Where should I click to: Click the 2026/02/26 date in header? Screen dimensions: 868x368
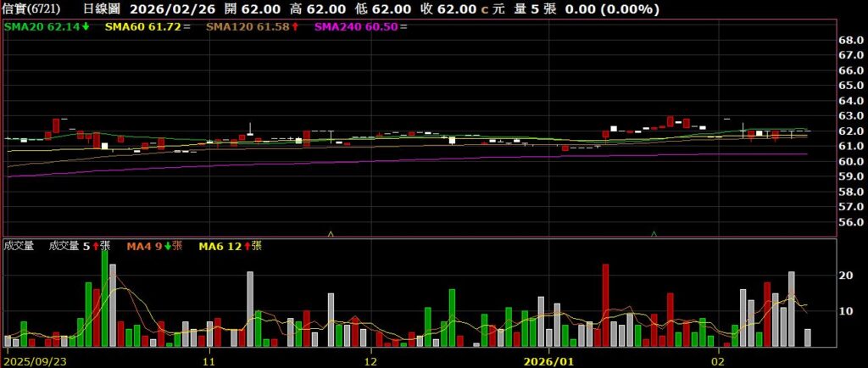pyautogui.click(x=171, y=9)
